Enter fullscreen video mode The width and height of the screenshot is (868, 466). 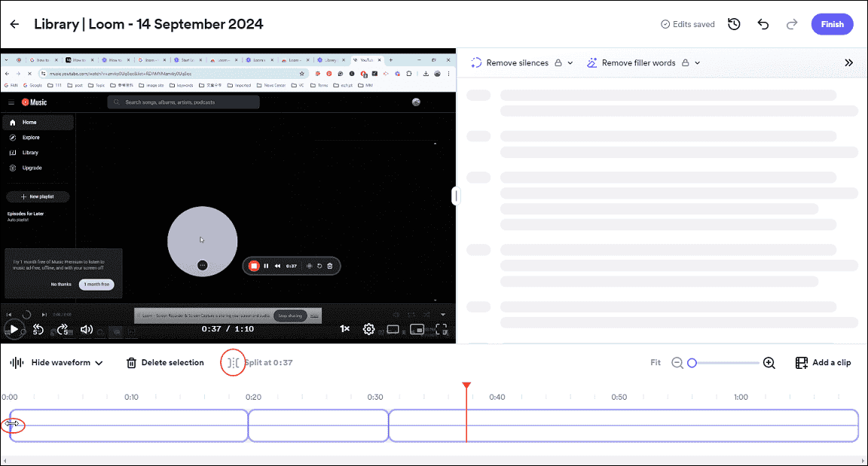(442, 330)
